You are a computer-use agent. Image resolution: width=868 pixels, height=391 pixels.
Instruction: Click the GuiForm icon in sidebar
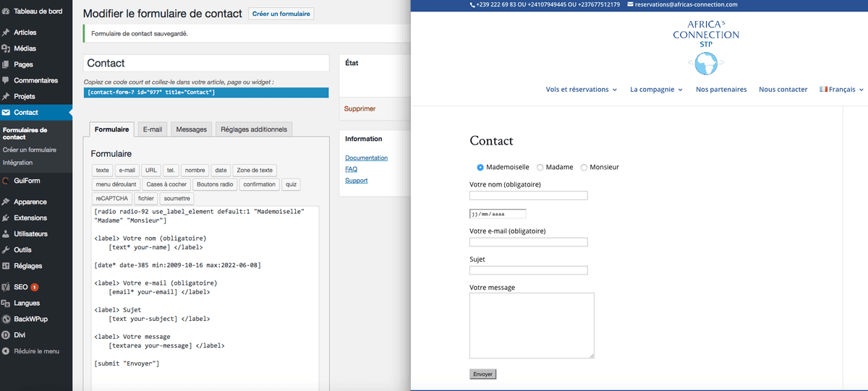coord(6,180)
